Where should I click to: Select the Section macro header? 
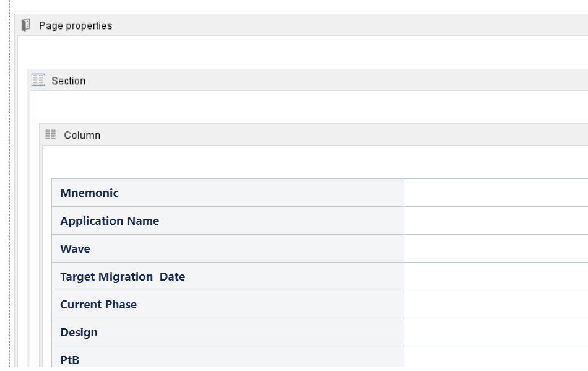point(308,80)
